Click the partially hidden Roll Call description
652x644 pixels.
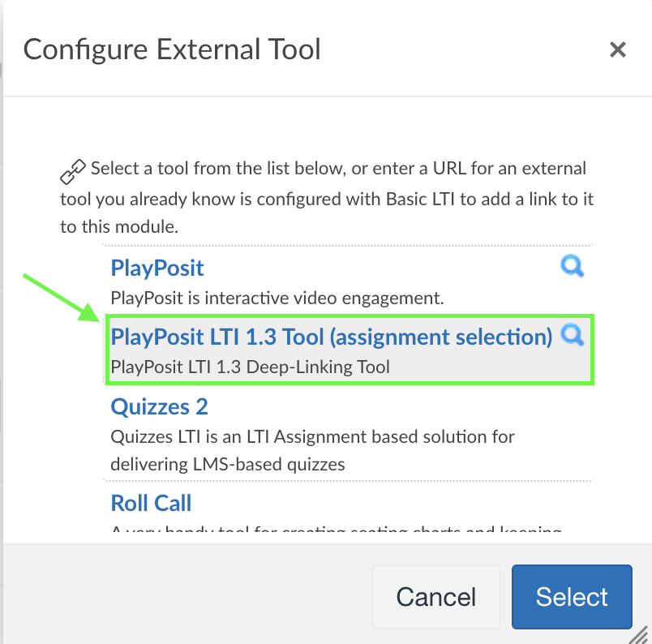336,529
